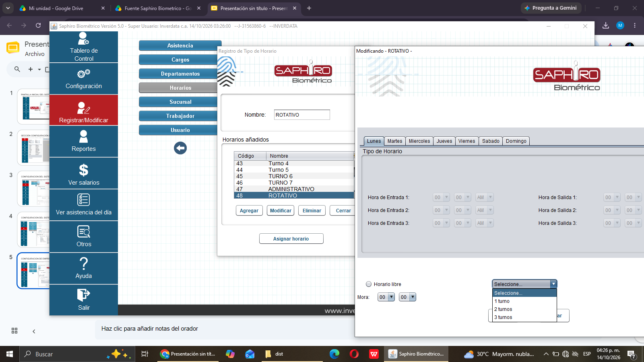Screen dimensions: 644x362
Task: Switch to Viernes tab
Action: pyautogui.click(x=467, y=141)
